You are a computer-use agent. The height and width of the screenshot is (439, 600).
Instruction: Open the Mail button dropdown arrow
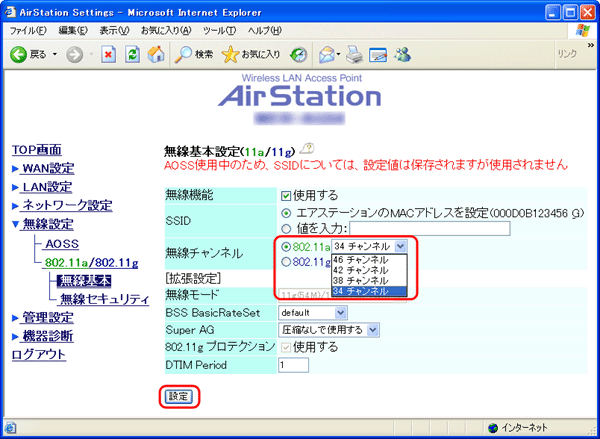339,55
